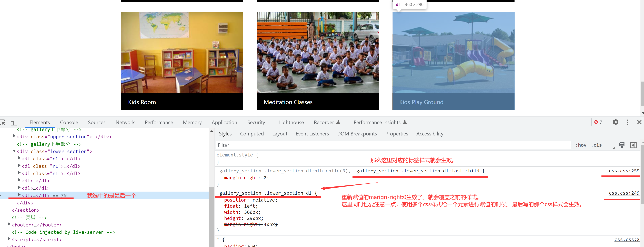Select the closing </section> tag line

click(x=25, y=210)
